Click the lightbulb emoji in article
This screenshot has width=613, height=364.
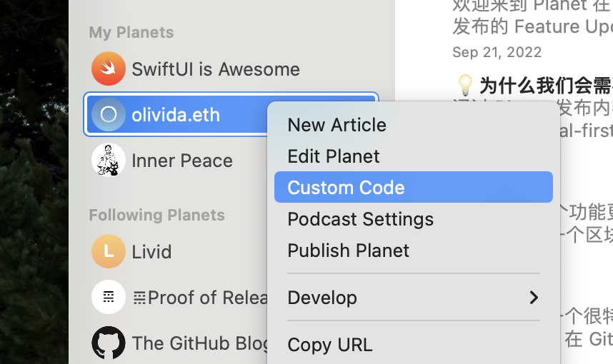coord(465,86)
